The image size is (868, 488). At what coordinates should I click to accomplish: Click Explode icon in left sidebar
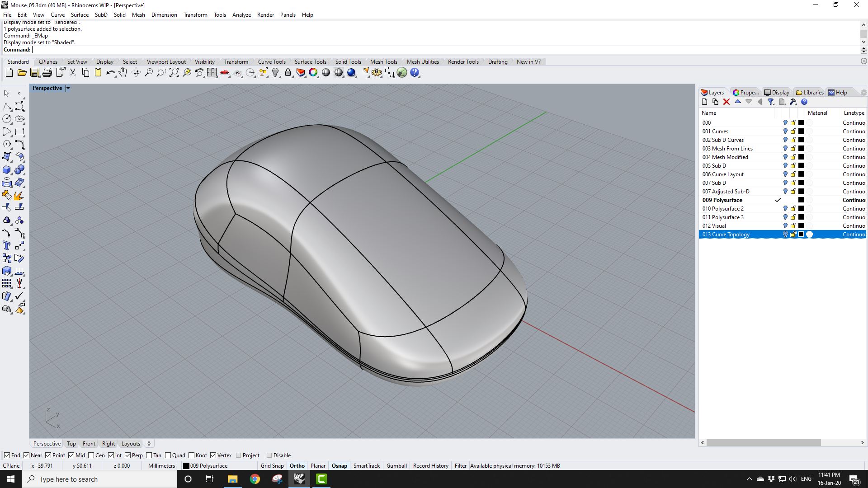tap(19, 195)
